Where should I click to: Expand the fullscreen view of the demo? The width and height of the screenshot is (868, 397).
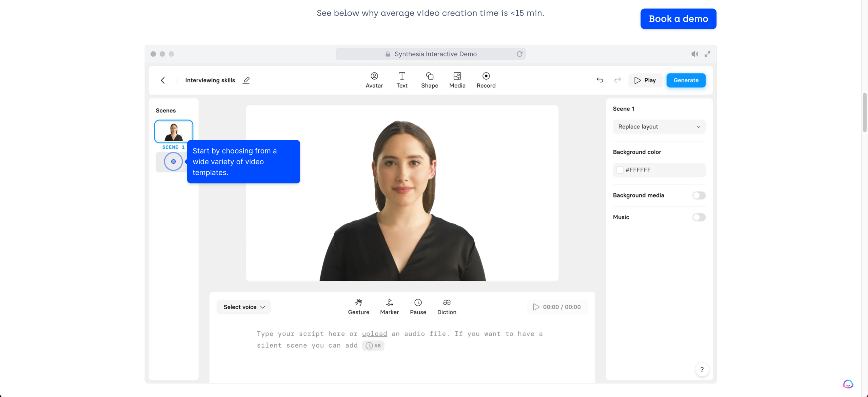point(708,54)
